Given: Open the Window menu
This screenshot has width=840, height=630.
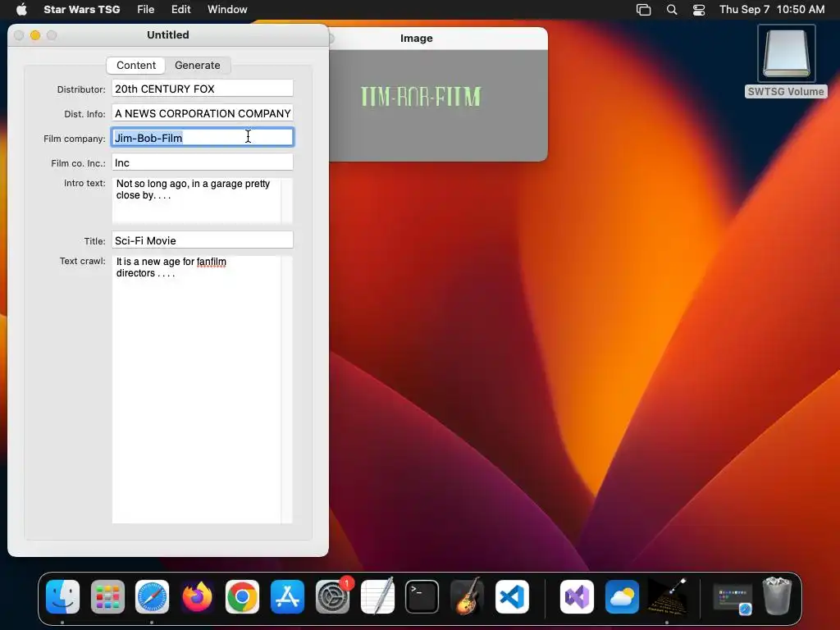Looking at the screenshot, I should pos(227,9).
